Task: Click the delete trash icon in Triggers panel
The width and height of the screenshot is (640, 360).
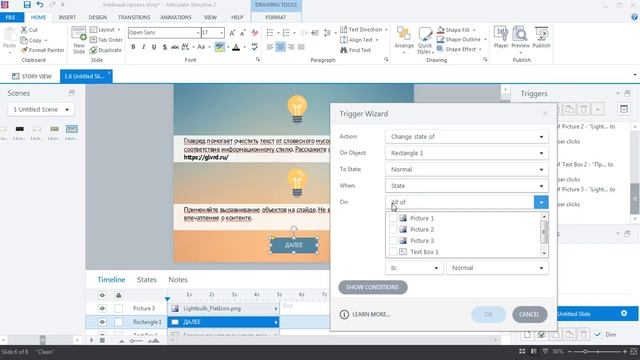Action: [x=583, y=109]
